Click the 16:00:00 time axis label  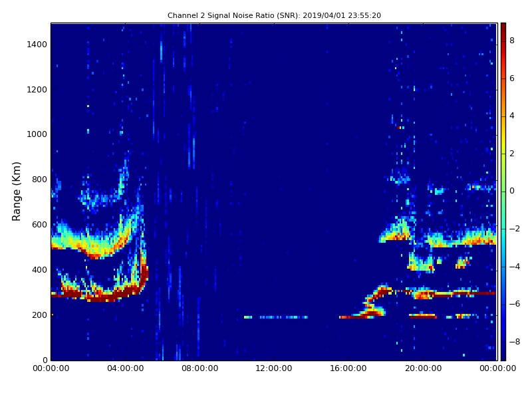click(x=348, y=368)
